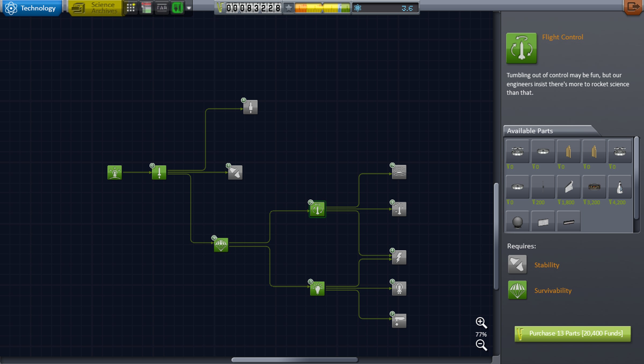Select the Start rocket launch node
The width and height of the screenshot is (644, 364).
click(x=115, y=172)
